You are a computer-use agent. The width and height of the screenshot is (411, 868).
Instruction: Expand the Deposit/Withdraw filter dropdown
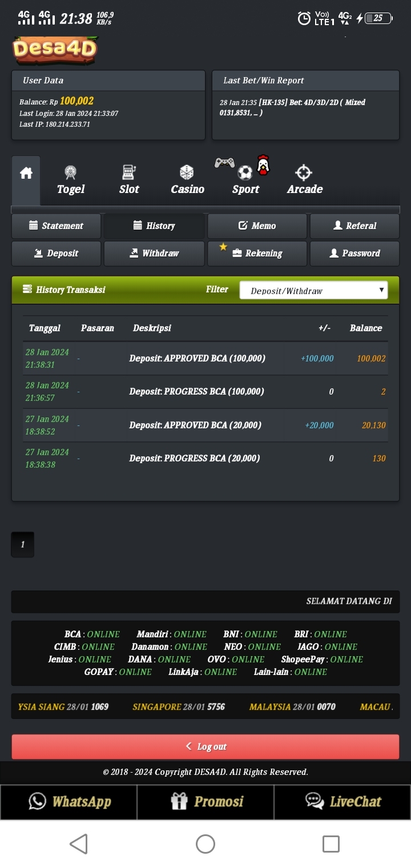coord(313,290)
